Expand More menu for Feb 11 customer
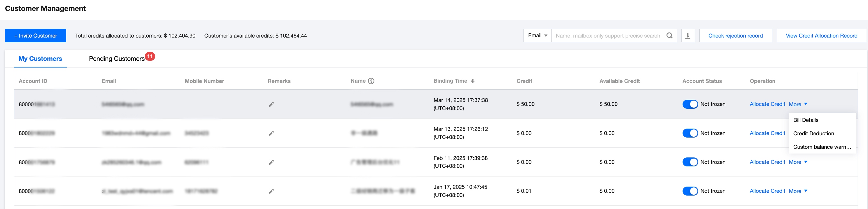The width and height of the screenshot is (868, 209). [798, 162]
